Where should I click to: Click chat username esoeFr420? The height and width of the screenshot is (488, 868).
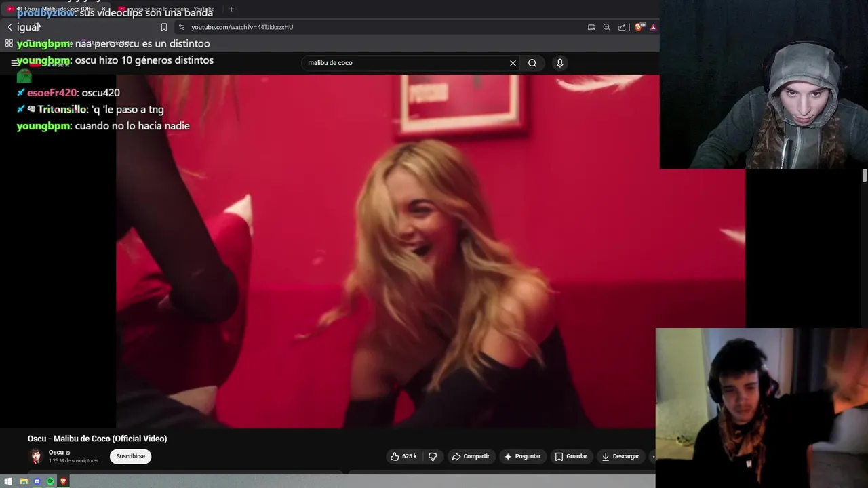52,93
